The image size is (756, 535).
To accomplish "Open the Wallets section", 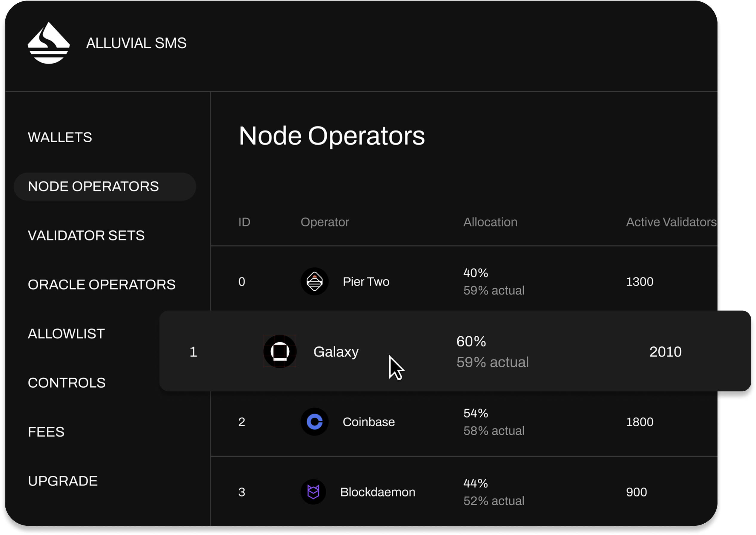I will coord(60,137).
